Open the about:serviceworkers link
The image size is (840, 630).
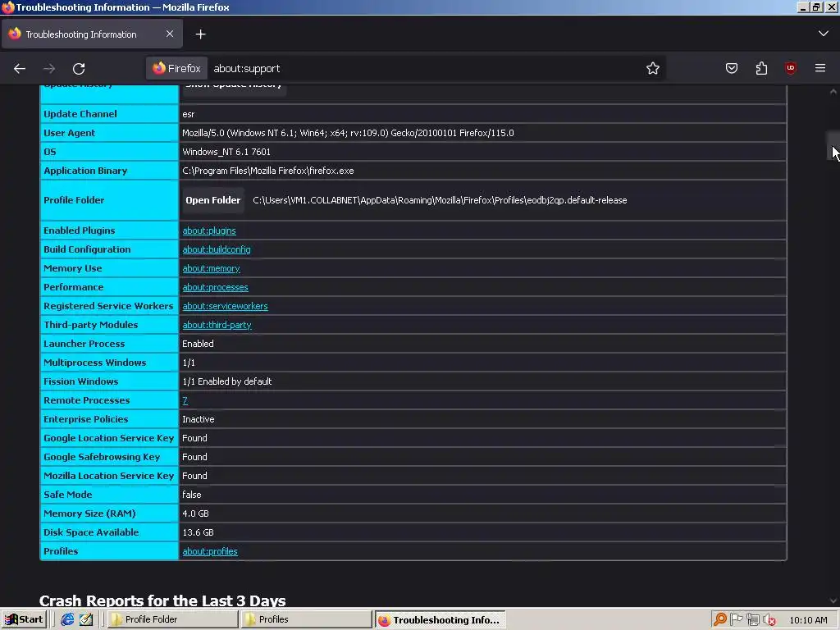click(225, 306)
